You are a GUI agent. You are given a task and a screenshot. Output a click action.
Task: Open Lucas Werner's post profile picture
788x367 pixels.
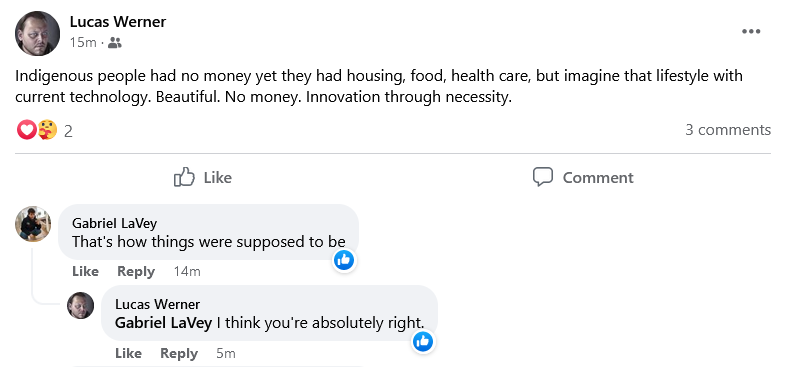[37, 33]
